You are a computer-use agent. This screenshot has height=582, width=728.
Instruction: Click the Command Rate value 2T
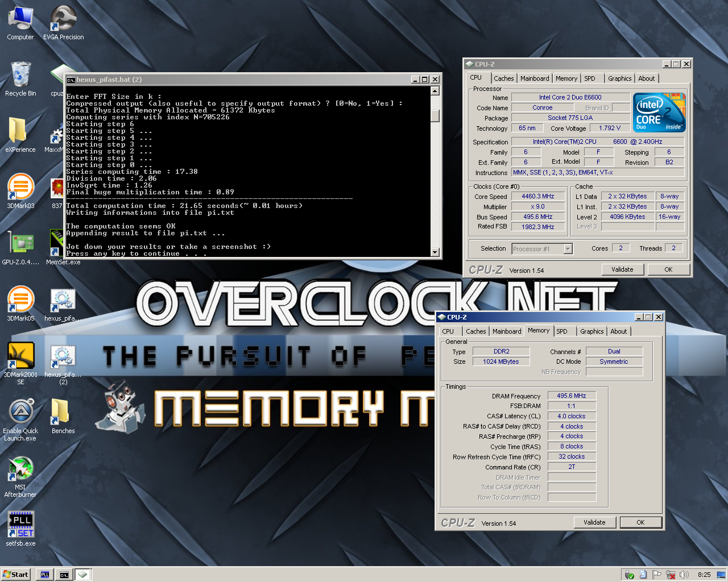(572, 467)
